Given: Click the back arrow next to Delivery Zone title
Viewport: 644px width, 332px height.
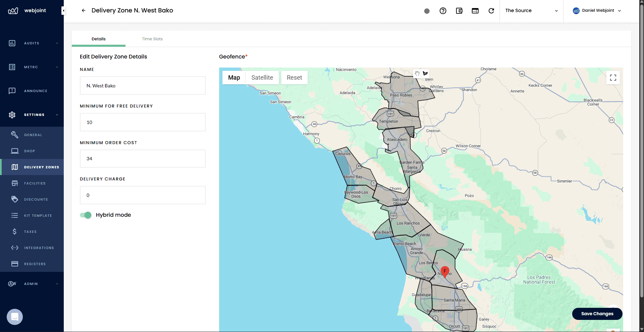Looking at the screenshot, I should tap(83, 10).
